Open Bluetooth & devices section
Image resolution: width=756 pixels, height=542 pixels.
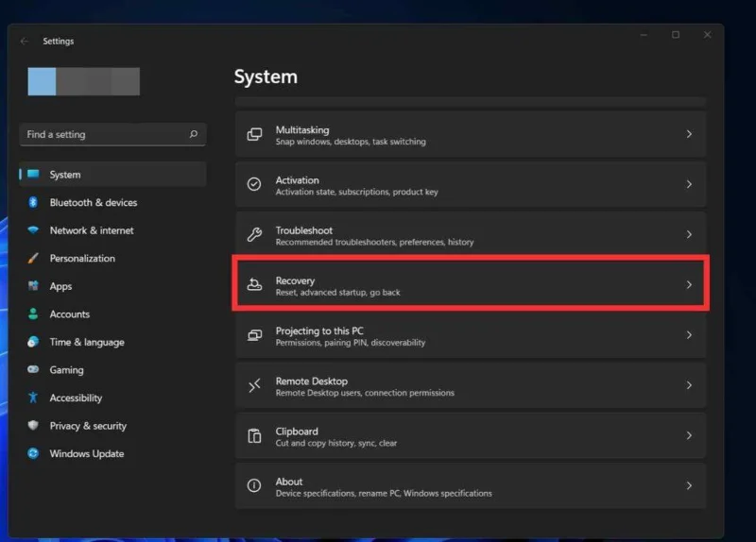click(x=112, y=202)
